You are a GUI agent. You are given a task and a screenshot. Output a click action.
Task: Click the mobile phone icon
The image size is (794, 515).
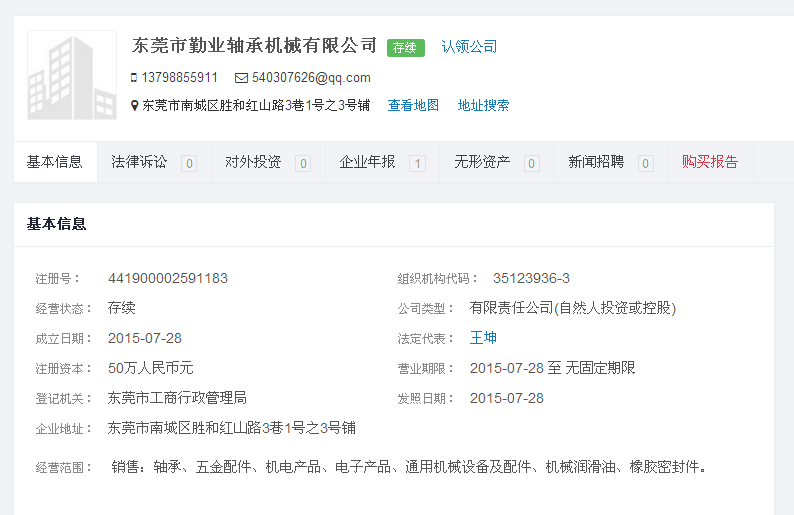tap(134, 78)
